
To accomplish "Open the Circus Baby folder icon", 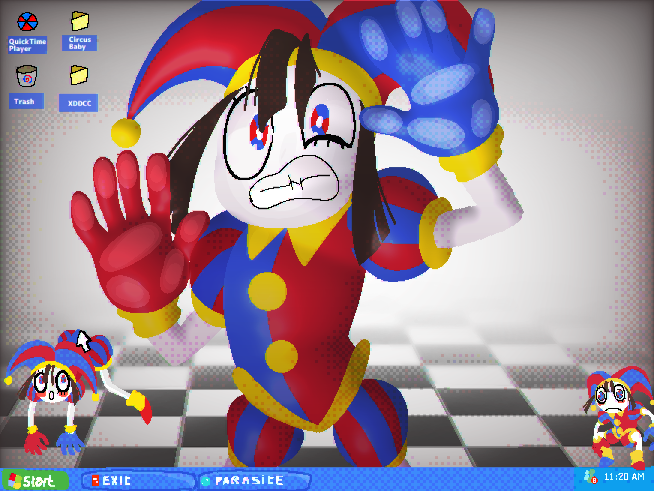I will pos(78,21).
